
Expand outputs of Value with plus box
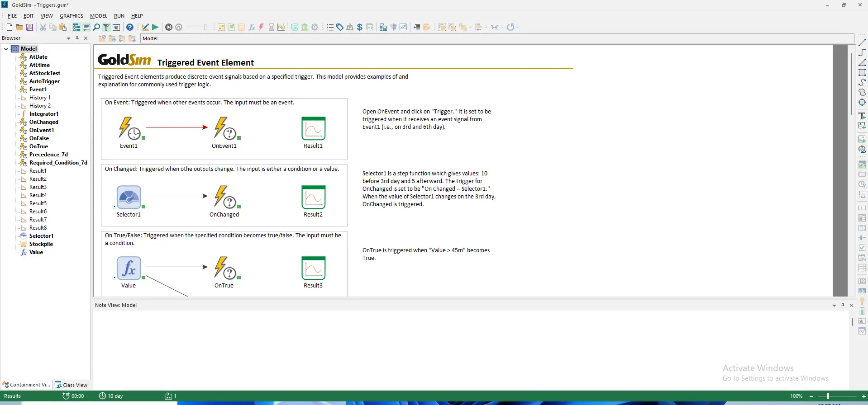114,278
